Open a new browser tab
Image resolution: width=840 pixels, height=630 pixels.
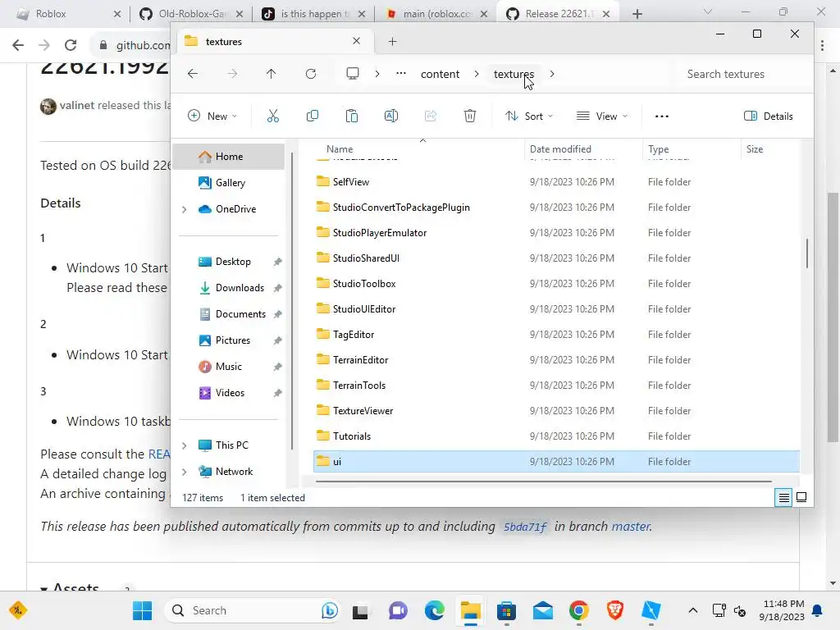click(x=637, y=14)
